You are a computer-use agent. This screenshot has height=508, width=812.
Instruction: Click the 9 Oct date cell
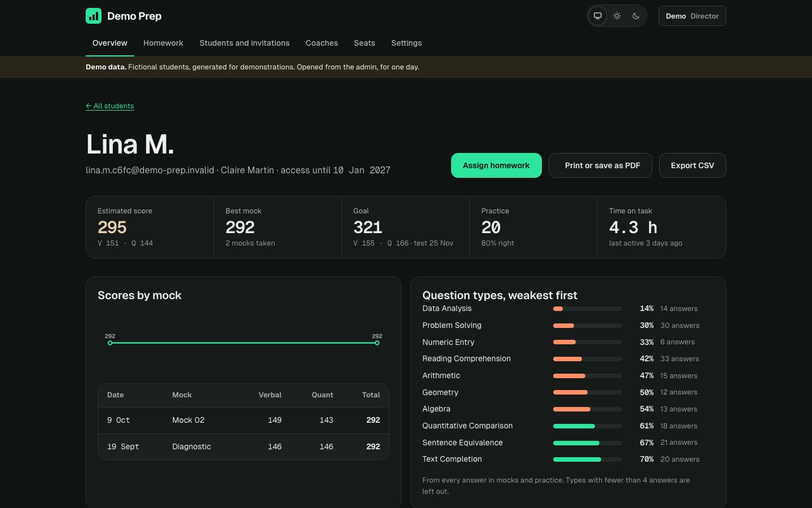coord(118,420)
